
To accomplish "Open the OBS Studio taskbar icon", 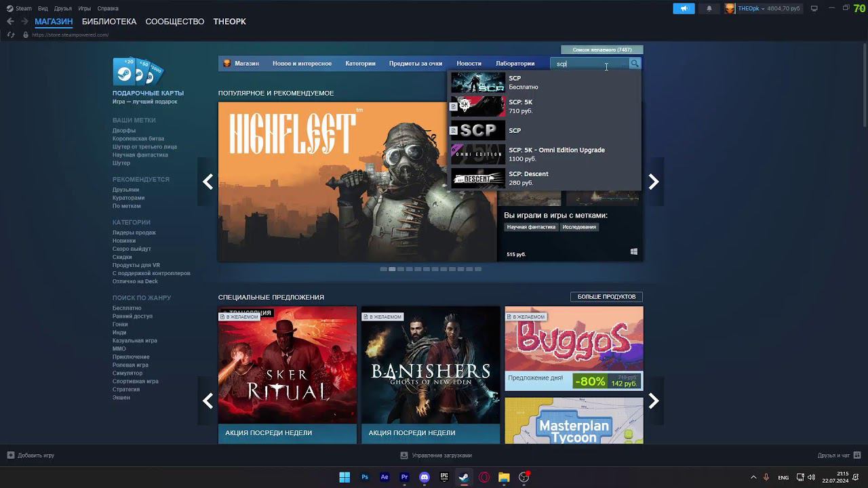I will [524, 477].
